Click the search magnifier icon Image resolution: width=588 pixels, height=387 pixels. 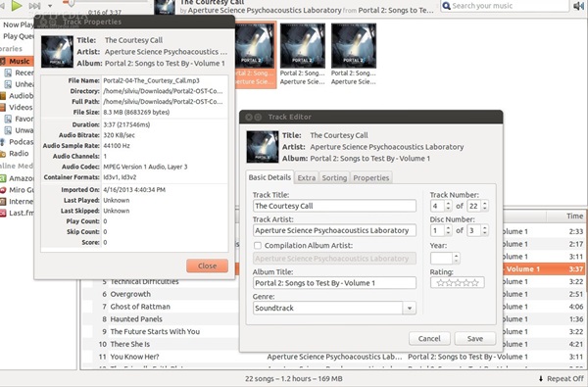(446, 6)
